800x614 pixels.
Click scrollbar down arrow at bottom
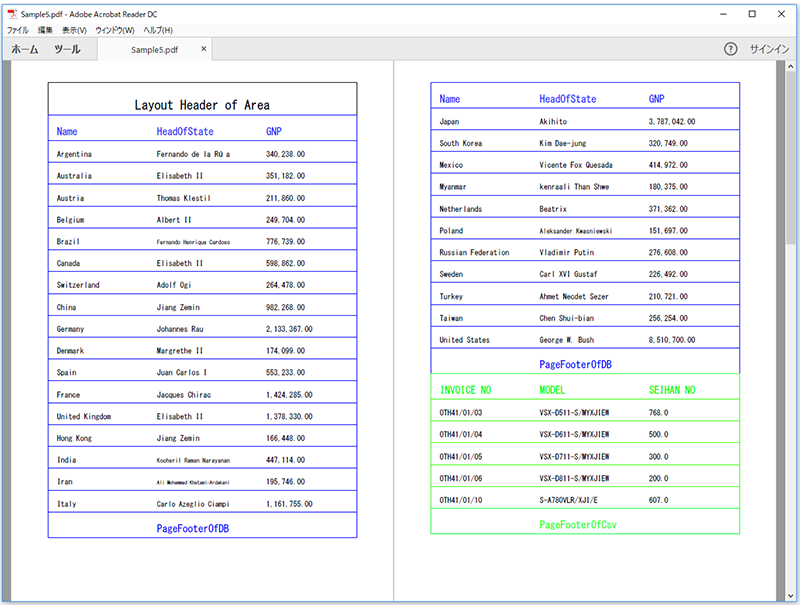pyautogui.click(x=791, y=596)
